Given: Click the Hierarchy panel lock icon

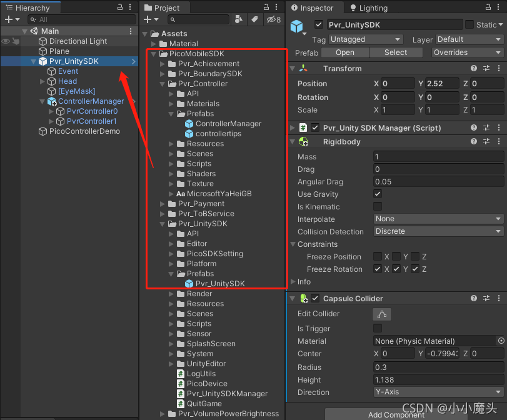Looking at the screenshot, I should (x=120, y=7).
